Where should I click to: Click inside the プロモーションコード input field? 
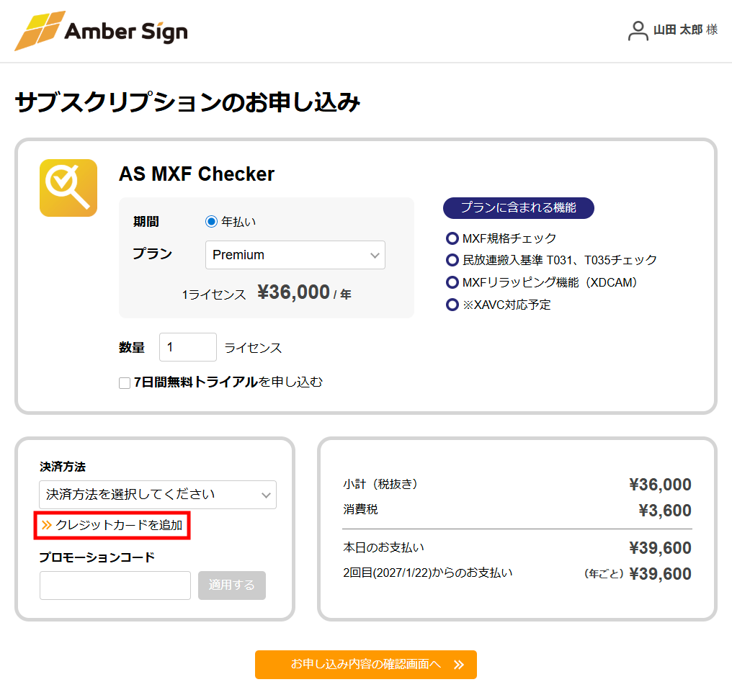click(115, 585)
